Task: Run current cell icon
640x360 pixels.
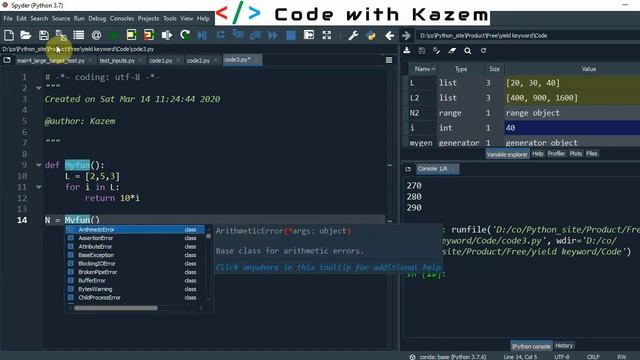Action: [131, 35]
